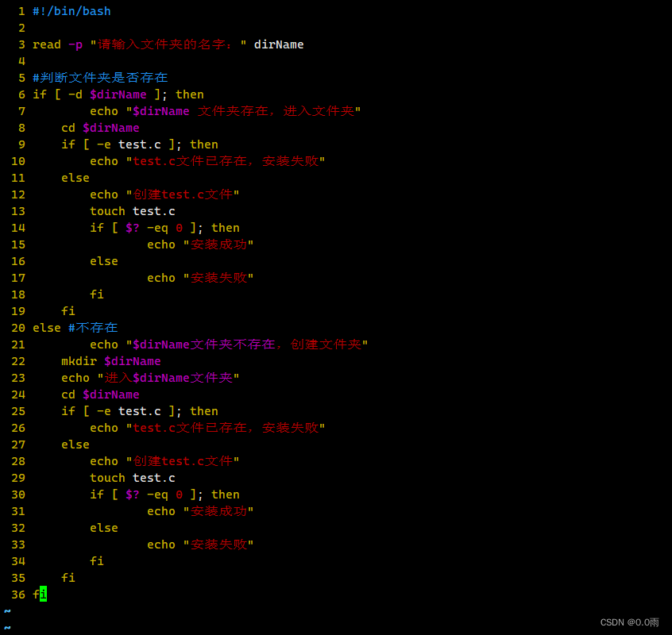Click '安装成功' string on line 31

(x=218, y=511)
